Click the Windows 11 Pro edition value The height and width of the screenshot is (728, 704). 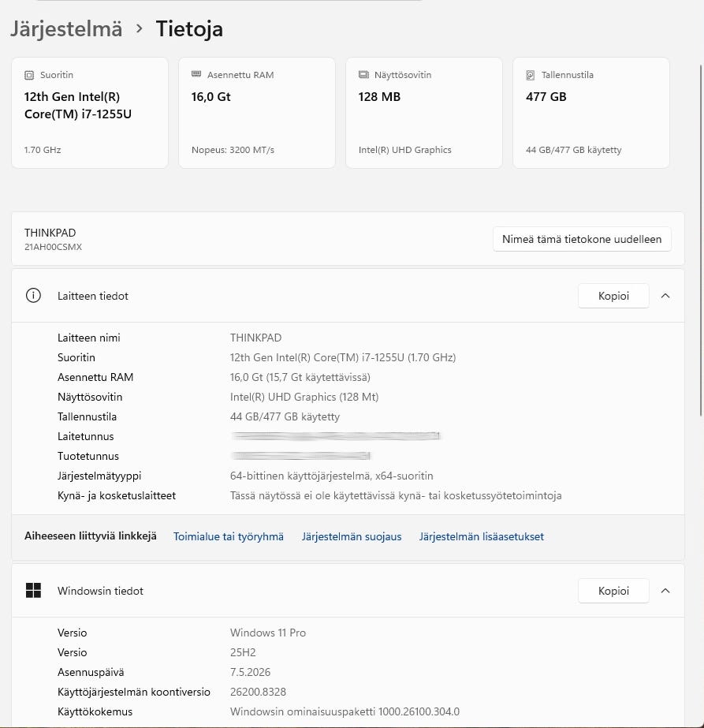(268, 633)
